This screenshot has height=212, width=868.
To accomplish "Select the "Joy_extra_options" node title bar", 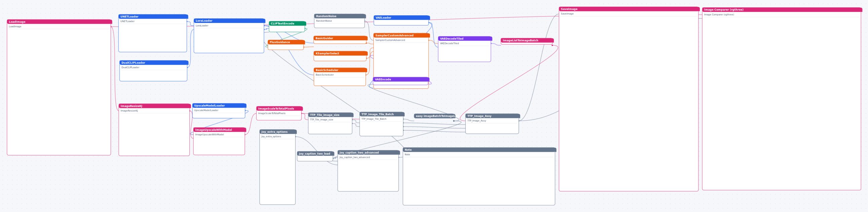I will click(x=278, y=132).
